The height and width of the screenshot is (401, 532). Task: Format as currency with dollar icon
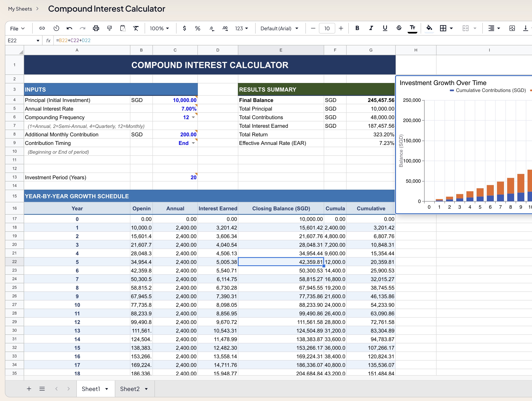[184, 28]
